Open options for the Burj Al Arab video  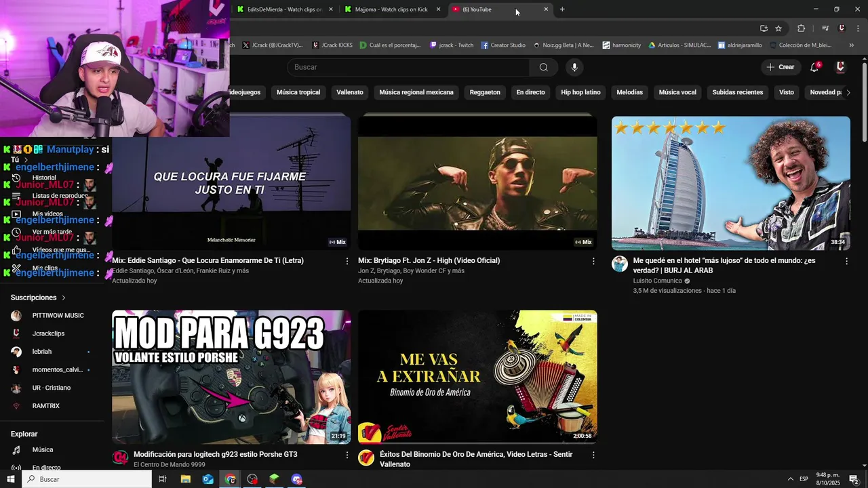[x=846, y=261]
